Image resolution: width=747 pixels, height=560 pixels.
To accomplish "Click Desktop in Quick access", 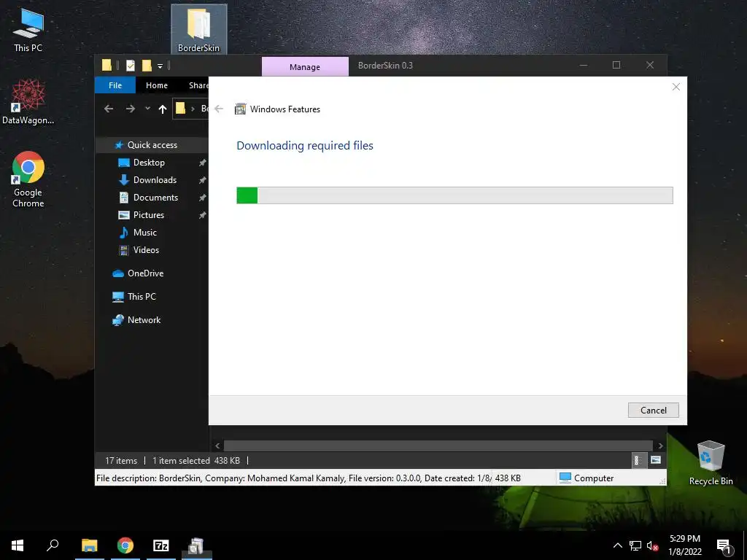I will 149,163.
